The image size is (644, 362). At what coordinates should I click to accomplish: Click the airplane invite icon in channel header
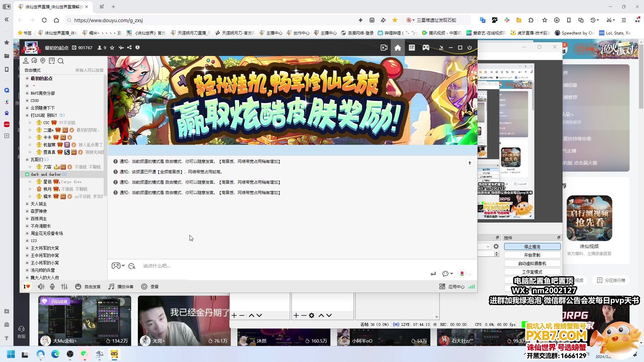(x=121, y=48)
